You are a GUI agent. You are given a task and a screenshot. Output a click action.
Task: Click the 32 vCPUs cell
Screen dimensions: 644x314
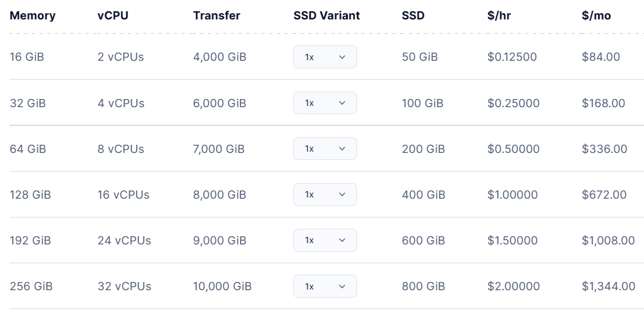124,286
